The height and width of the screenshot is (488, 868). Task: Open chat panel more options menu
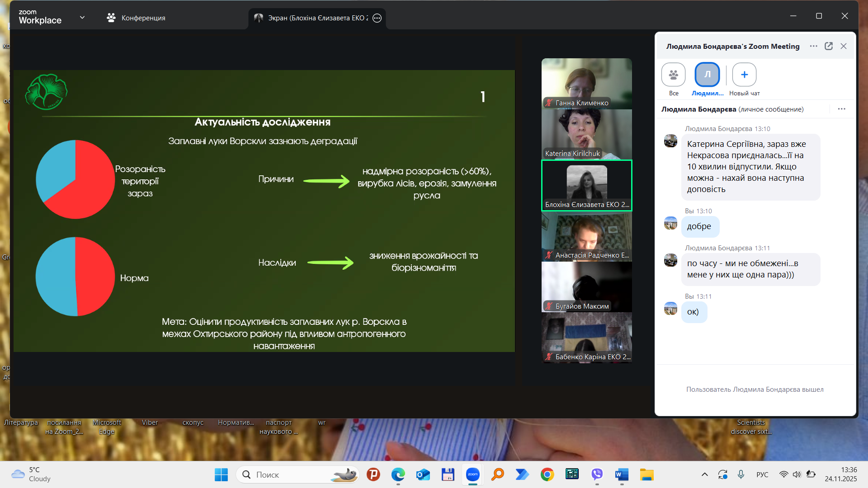point(814,46)
